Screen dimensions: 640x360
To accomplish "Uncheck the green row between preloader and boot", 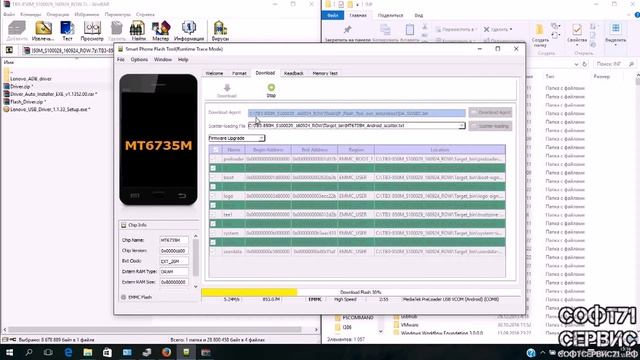I will click(213, 168).
